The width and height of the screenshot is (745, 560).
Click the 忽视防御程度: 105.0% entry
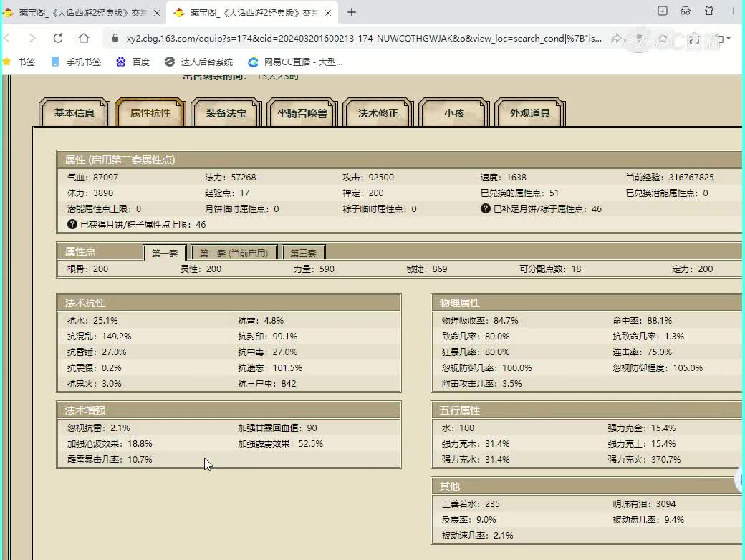pyautogui.click(x=658, y=367)
